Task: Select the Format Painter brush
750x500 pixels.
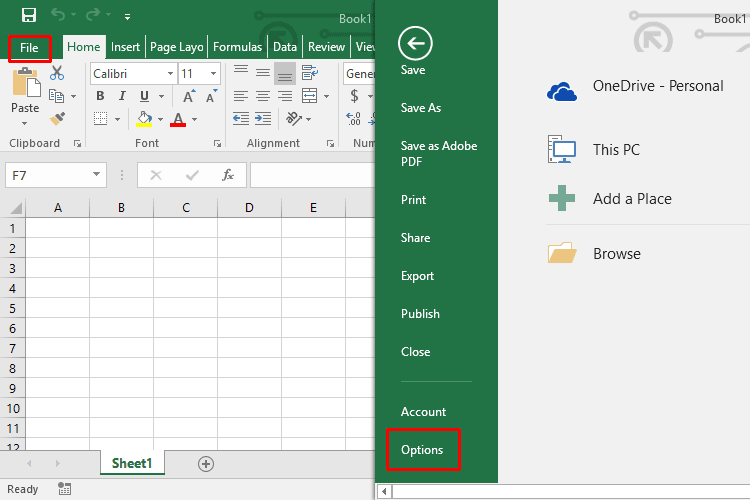Action: pos(57,119)
